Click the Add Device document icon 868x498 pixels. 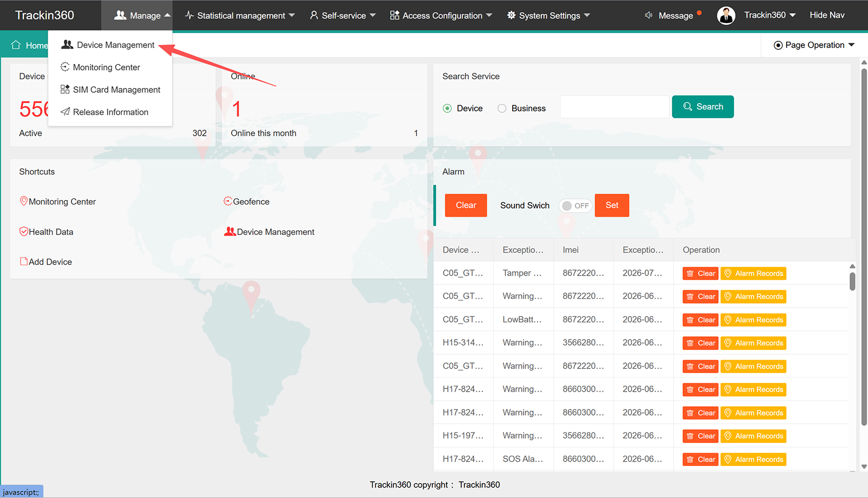pos(24,261)
